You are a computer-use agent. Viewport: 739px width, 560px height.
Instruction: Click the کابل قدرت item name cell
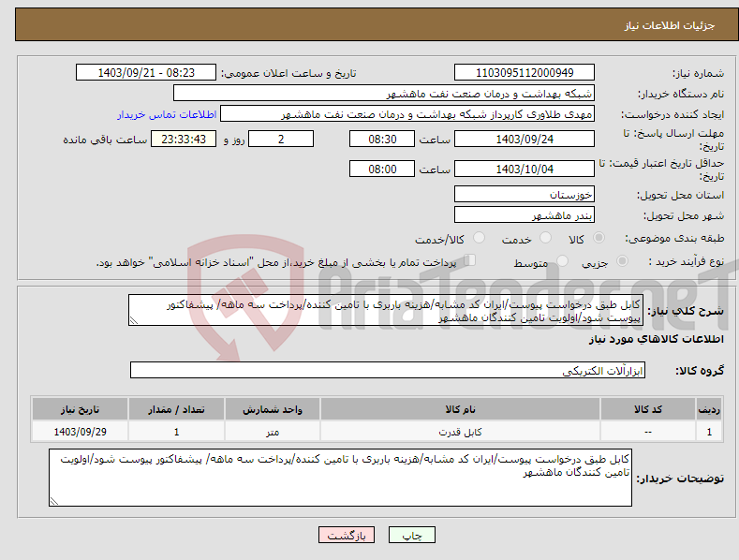tap(460, 432)
